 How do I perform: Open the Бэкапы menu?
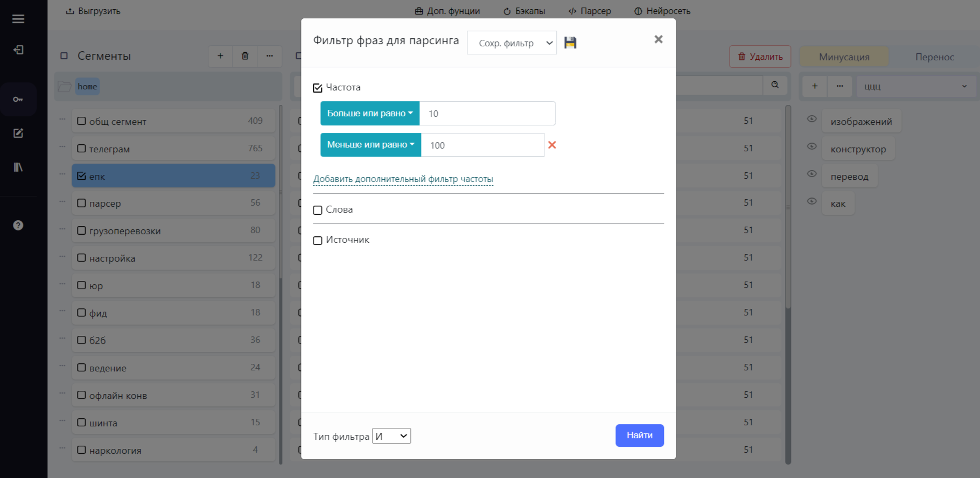(524, 11)
